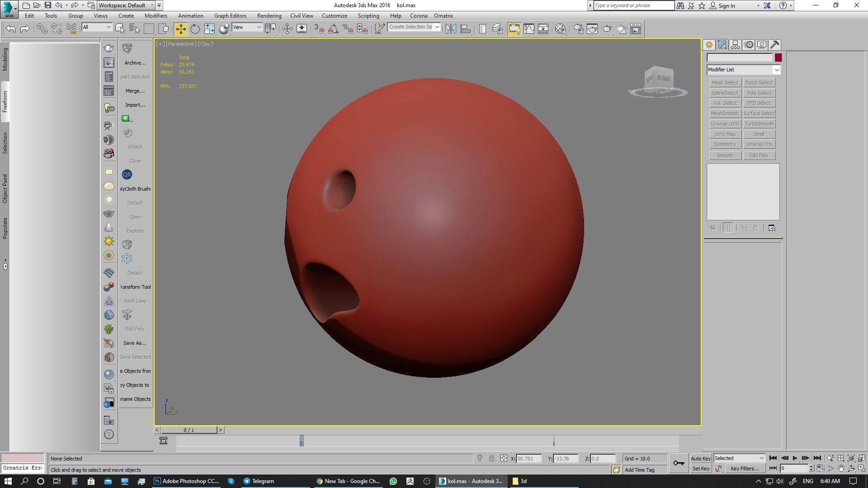
Task: Click the object color swatch
Action: pyautogui.click(x=778, y=57)
